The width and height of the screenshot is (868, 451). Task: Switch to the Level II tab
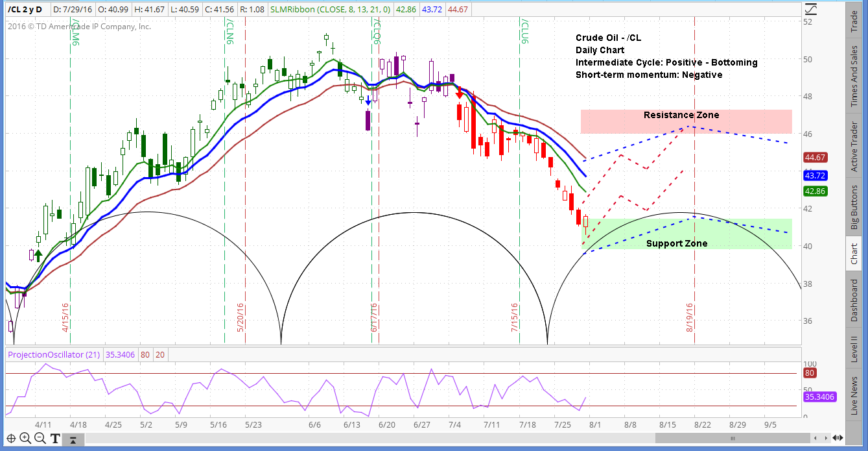854,349
